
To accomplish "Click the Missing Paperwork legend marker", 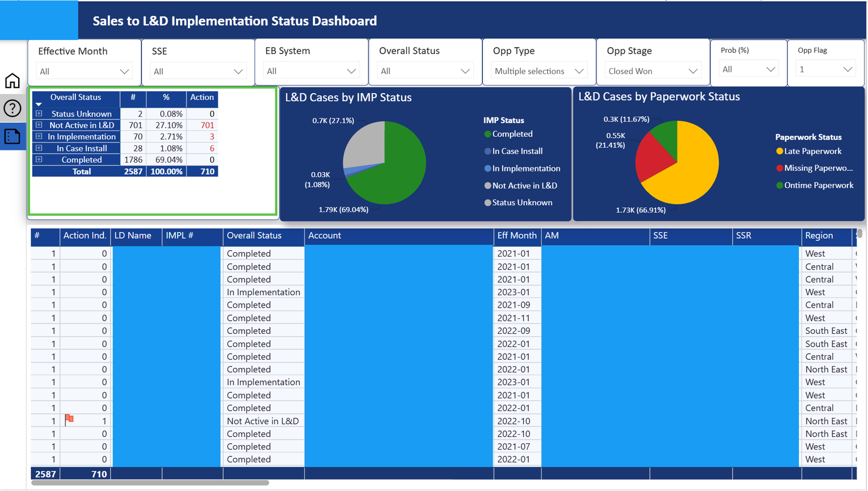I will (779, 168).
